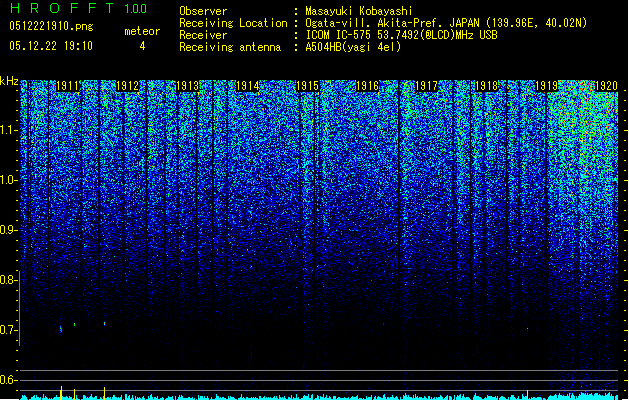Viewport: 629px width, 400px height.
Task: Click the Receiver label
Action: pos(203,35)
